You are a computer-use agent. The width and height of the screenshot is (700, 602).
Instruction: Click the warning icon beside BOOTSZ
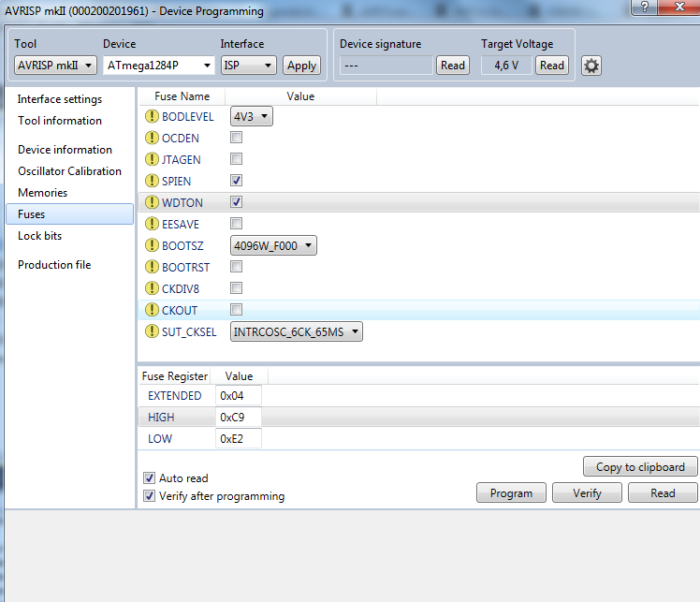pyautogui.click(x=152, y=245)
